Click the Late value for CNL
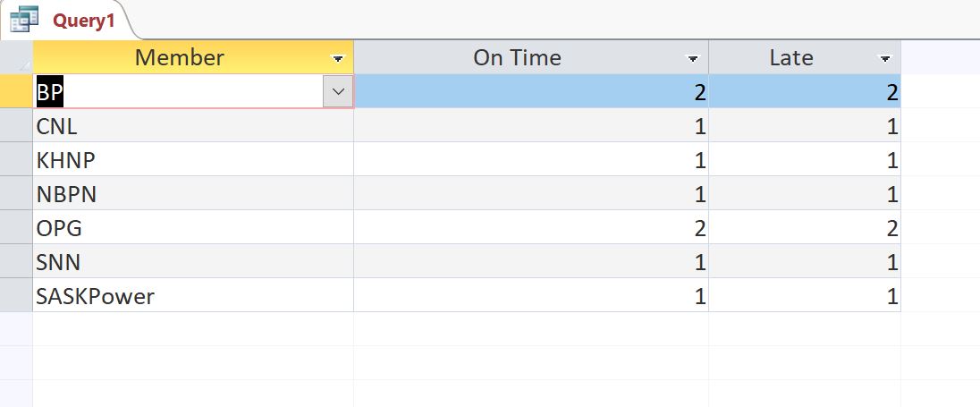The height and width of the screenshot is (407, 980). click(805, 126)
